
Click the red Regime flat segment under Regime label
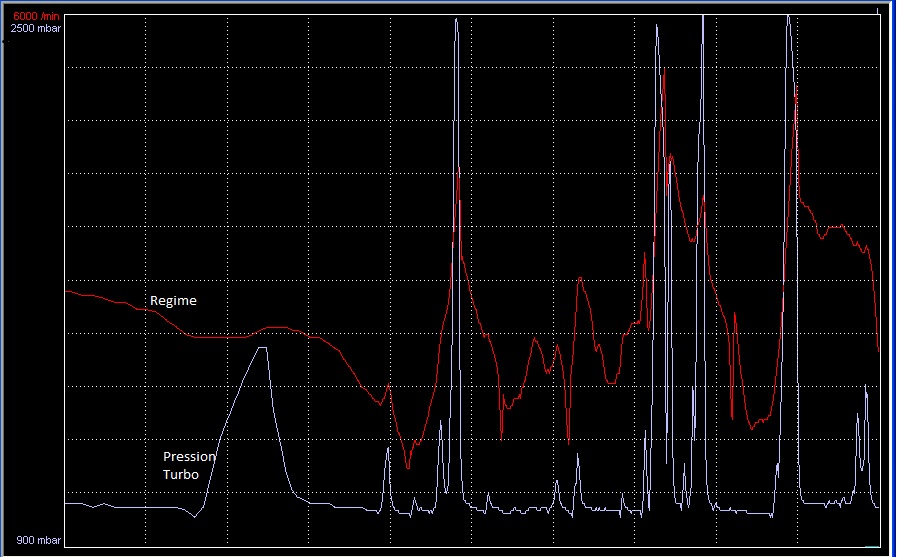click(220, 337)
